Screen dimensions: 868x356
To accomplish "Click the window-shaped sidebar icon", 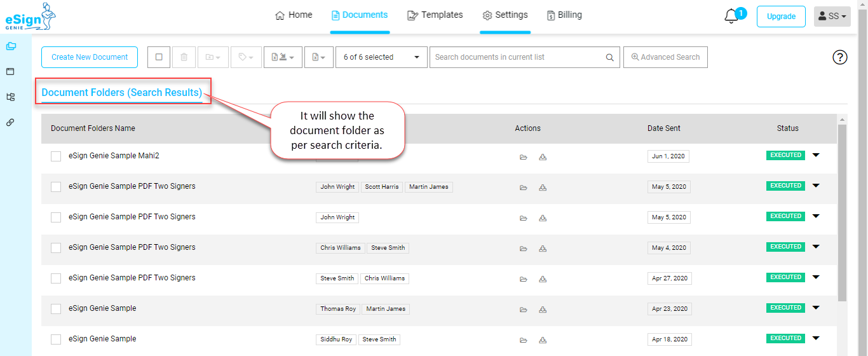I will coord(10,71).
